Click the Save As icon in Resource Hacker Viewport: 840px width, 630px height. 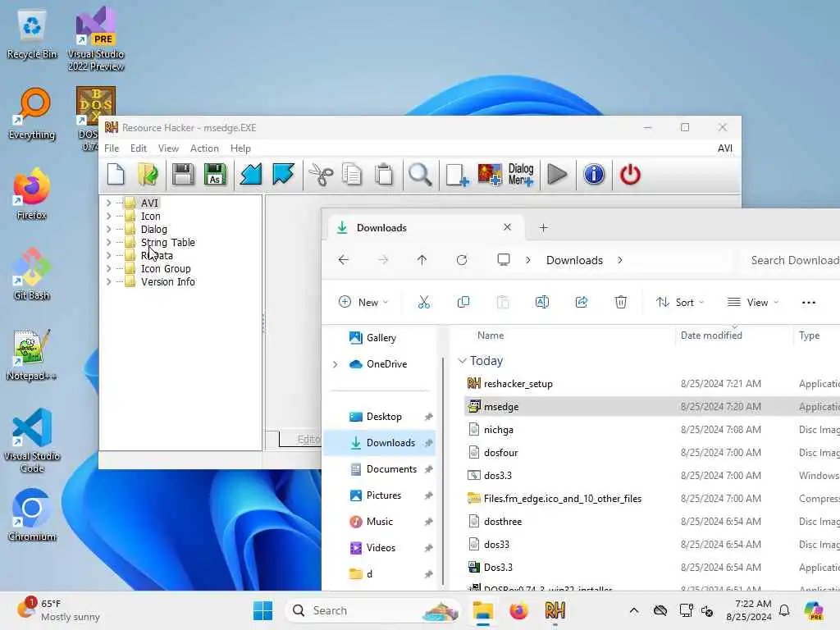point(215,175)
